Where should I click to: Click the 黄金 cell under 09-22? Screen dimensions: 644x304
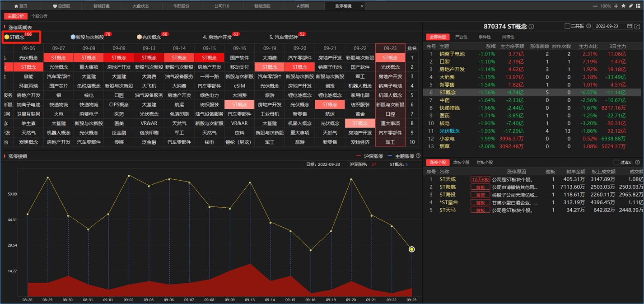360,114
